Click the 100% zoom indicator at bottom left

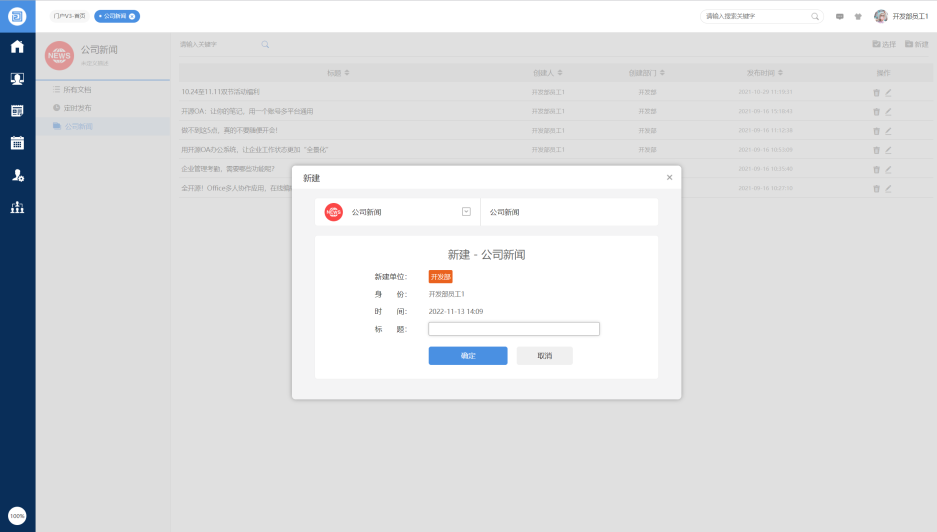tap(17, 515)
